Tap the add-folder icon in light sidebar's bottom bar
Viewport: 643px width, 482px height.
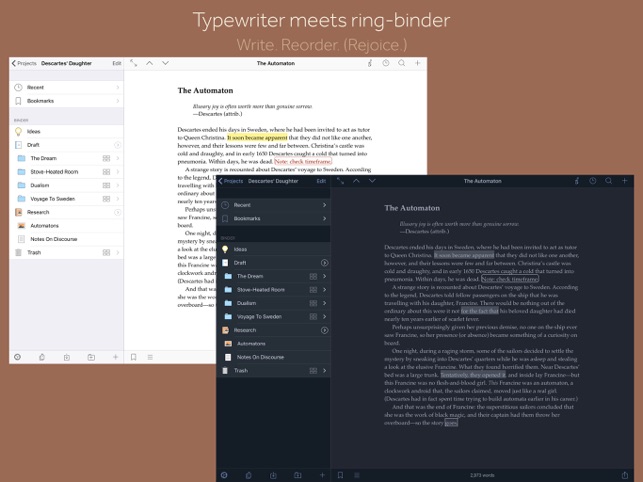(91, 357)
